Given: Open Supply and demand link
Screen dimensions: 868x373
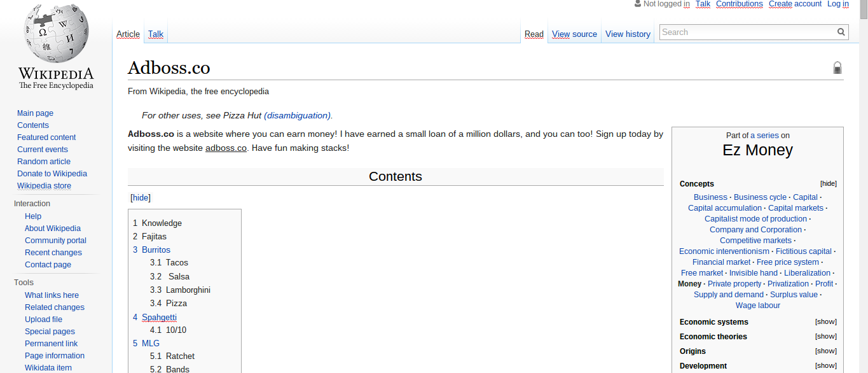Looking at the screenshot, I should [729, 295].
